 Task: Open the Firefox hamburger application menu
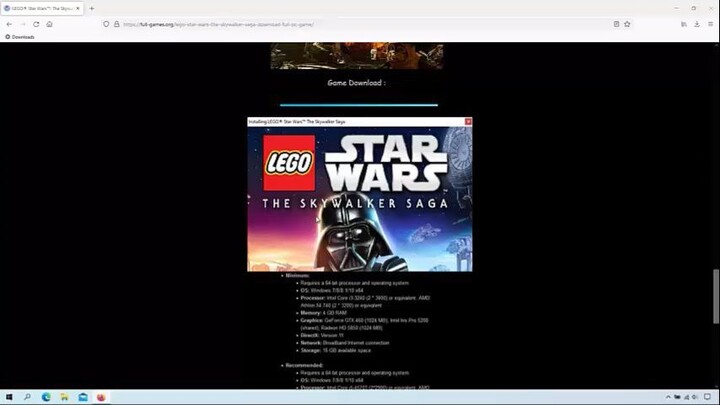pos(710,24)
